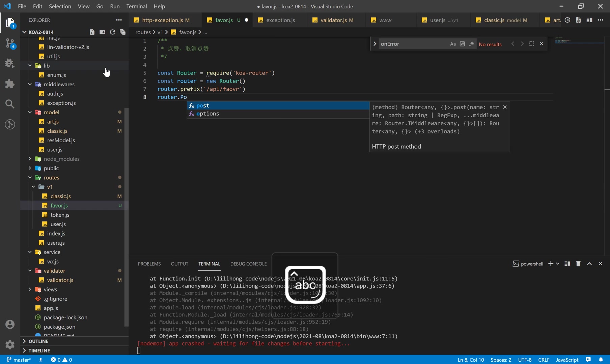
Task: Open the Terminal menu
Action: (136, 6)
